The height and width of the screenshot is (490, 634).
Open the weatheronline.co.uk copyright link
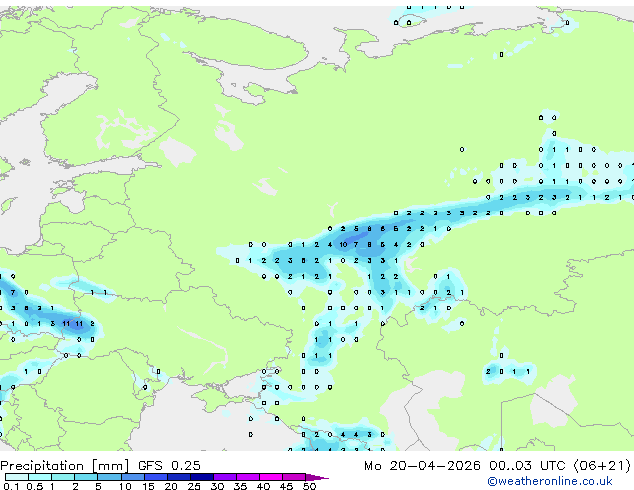(x=550, y=481)
